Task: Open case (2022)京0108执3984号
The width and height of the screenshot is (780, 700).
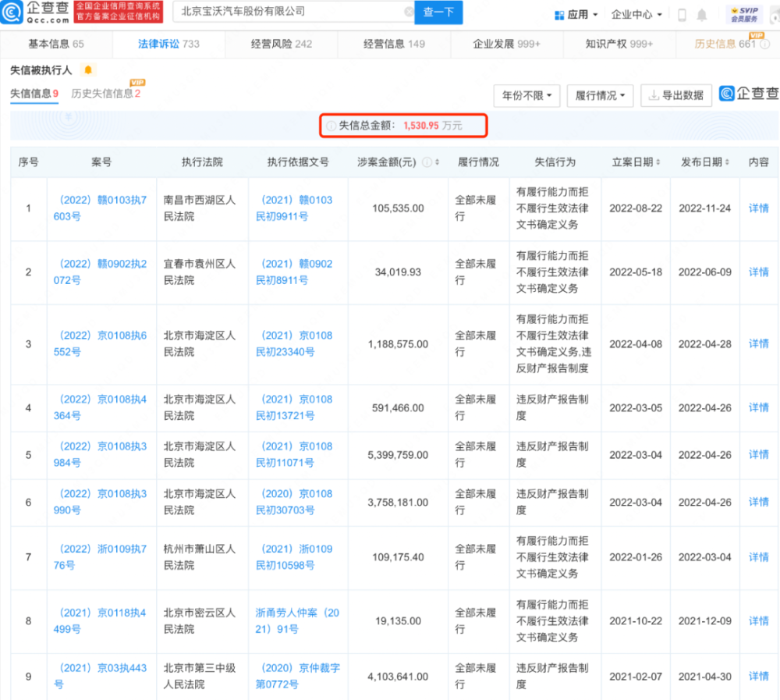Action: point(100,454)
